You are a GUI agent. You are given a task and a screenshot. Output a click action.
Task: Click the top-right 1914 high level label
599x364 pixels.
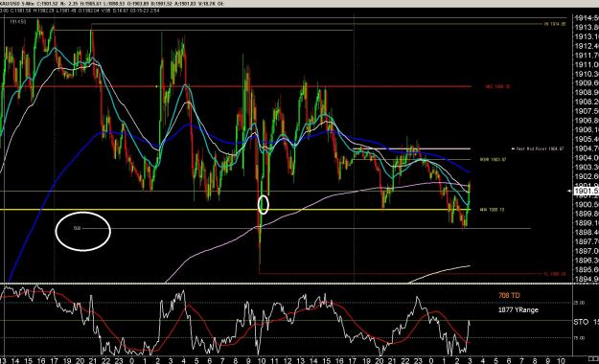tap(555, 24)
